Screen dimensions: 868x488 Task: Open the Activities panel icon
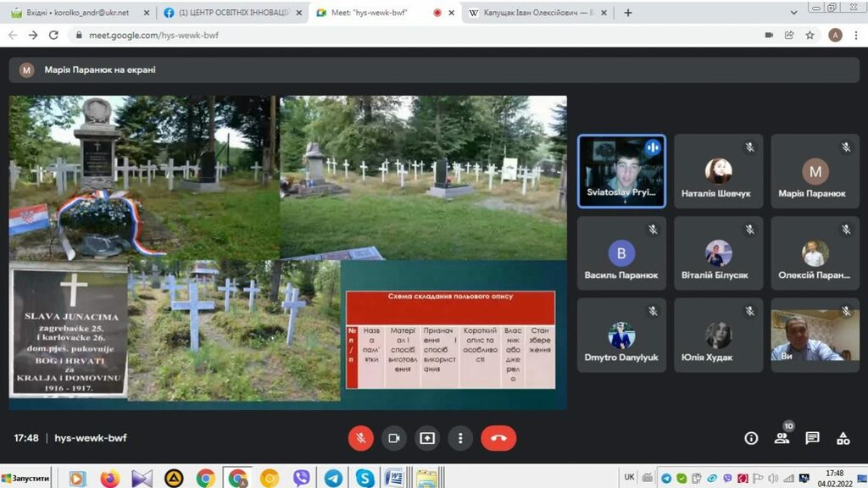tap(843, 438)
